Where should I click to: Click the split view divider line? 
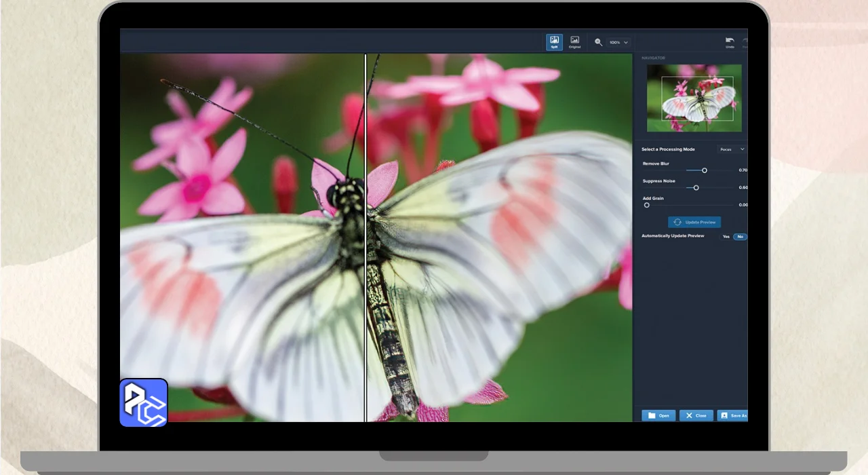pos(366,237)
